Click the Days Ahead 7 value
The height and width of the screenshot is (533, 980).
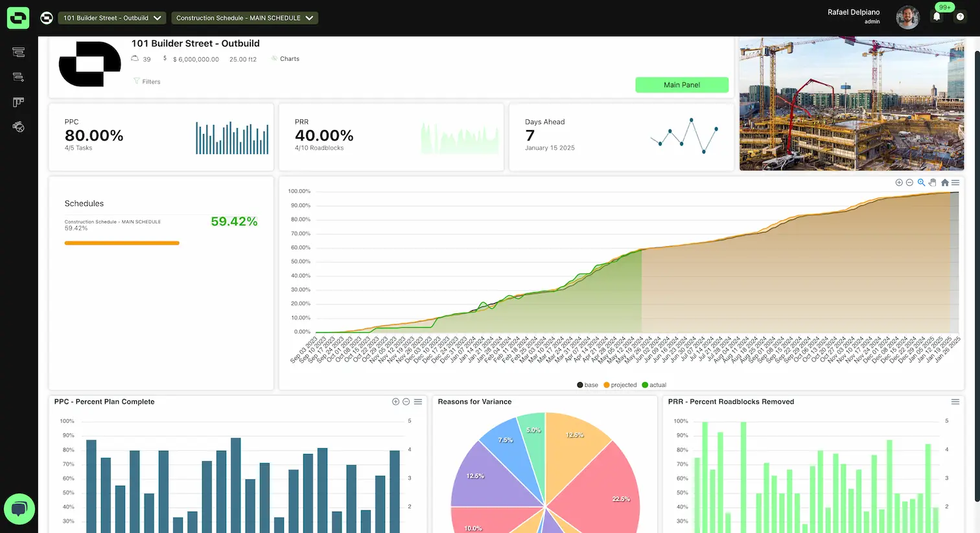coord(530,135)
